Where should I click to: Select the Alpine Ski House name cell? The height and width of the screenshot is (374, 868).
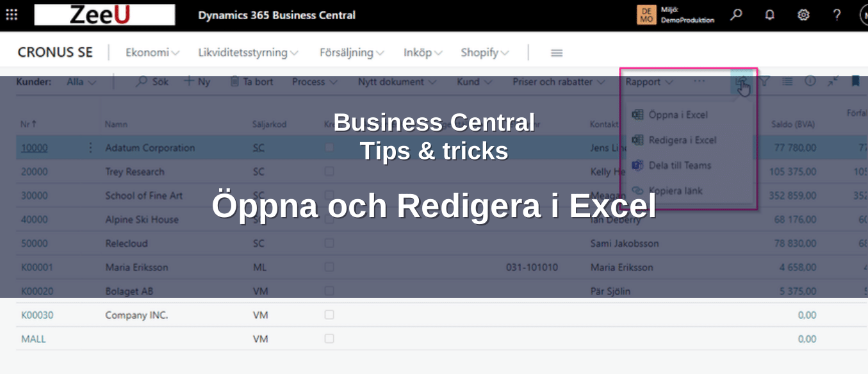[142, 220]
